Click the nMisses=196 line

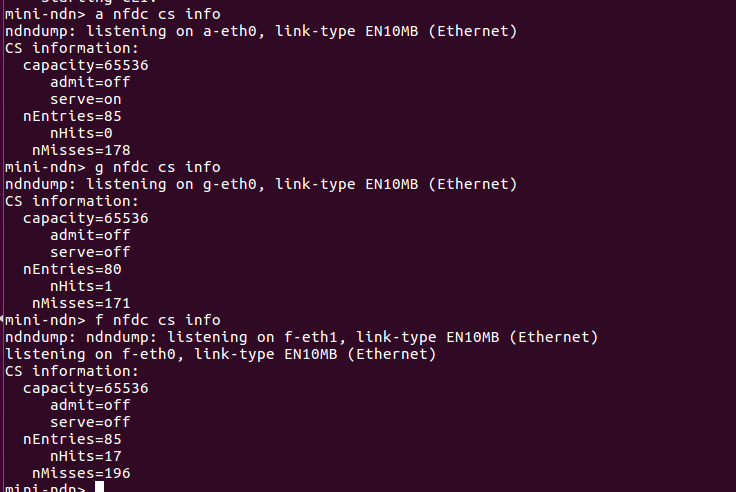point(81,473)
